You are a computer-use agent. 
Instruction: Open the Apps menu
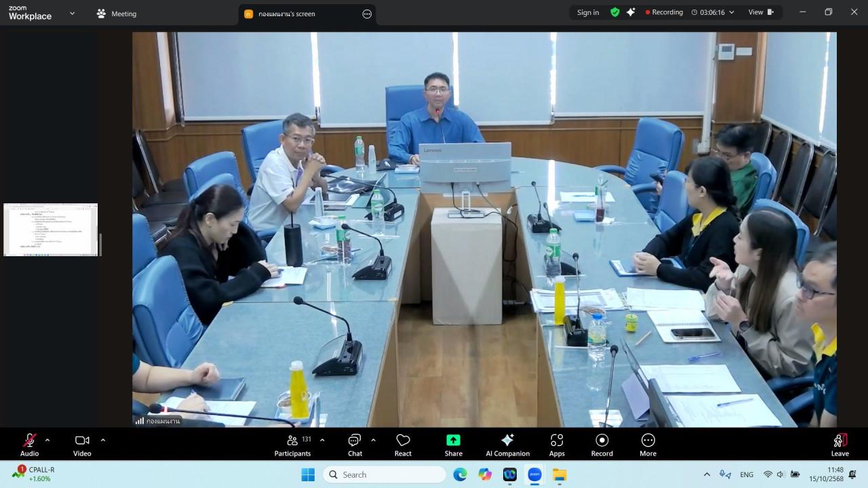(x=557, y=445)
